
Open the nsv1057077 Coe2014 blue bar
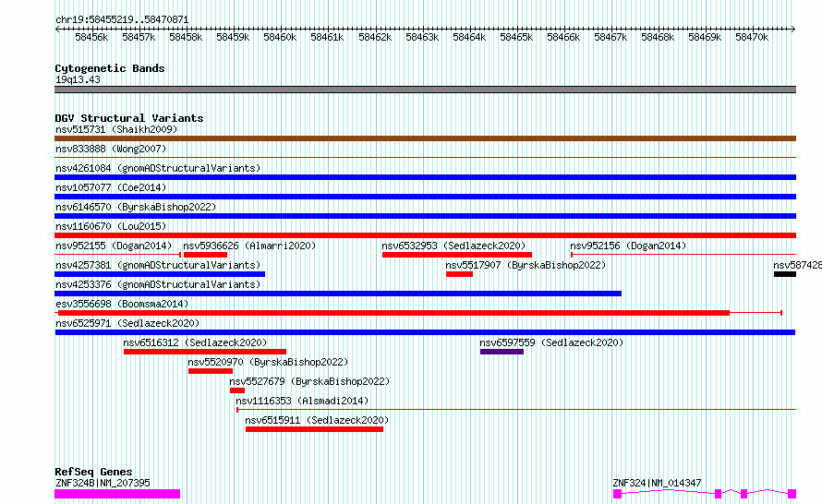425,197
